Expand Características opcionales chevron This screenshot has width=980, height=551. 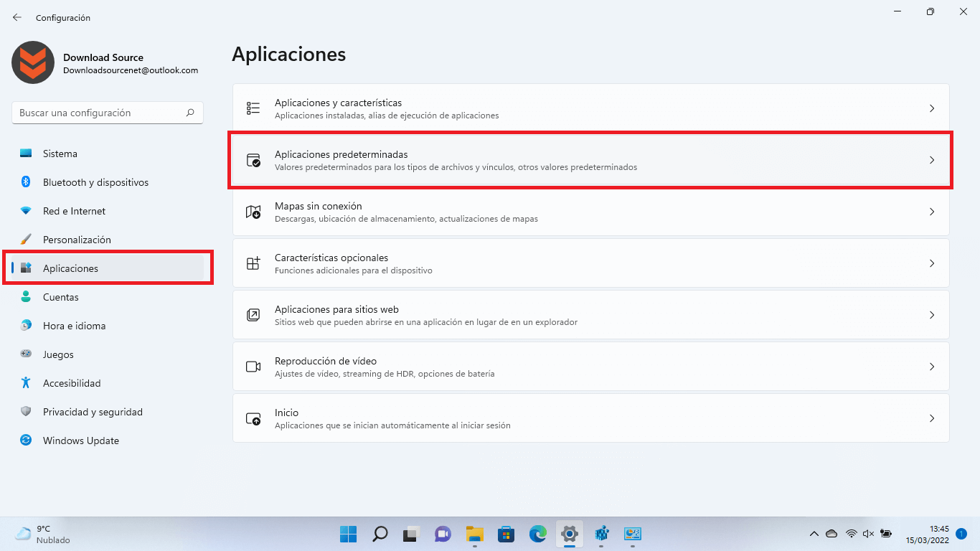coord(932,263)
